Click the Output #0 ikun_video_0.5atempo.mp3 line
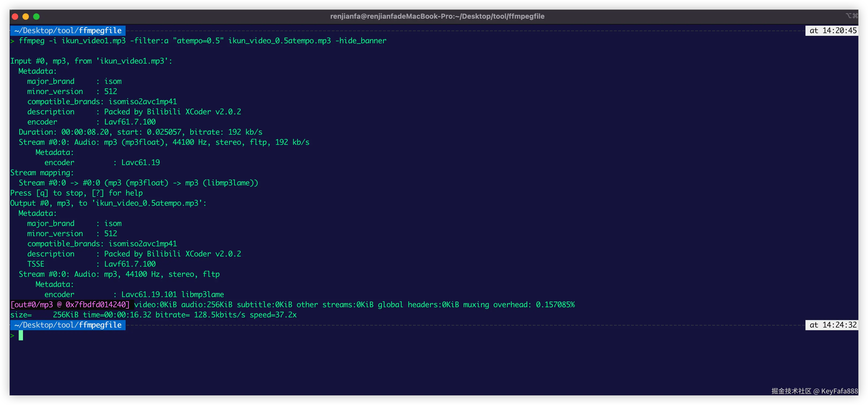The image size is (868, 405). tap(108, 203)
